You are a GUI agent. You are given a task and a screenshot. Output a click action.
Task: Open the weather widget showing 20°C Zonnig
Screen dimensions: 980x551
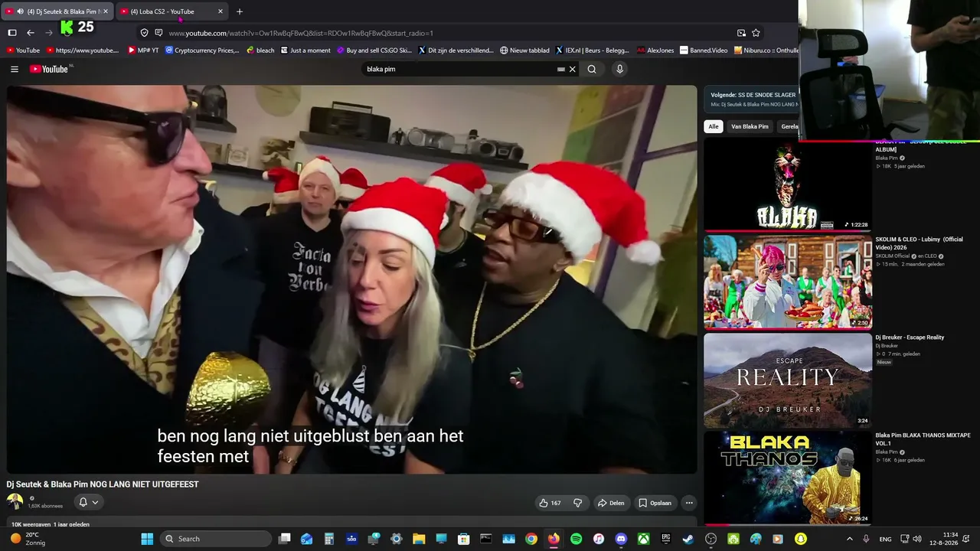(x=28, y=539)
